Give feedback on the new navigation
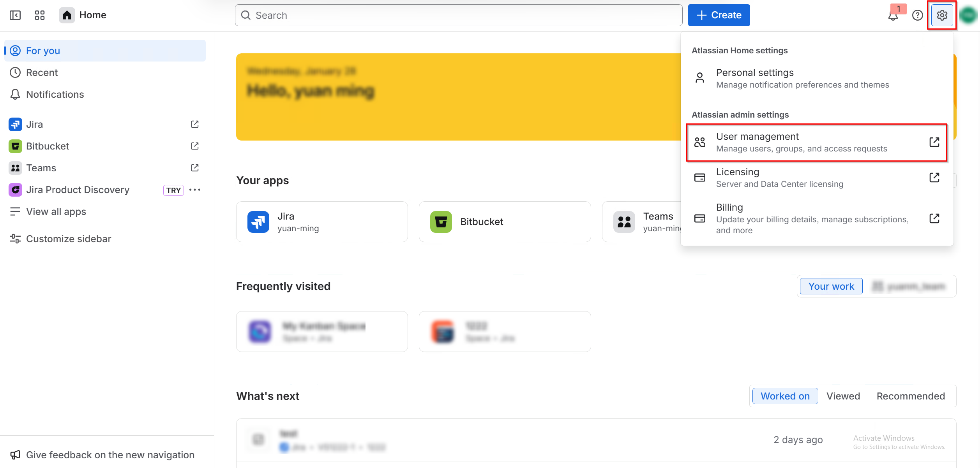 click(x=110, y=455)
